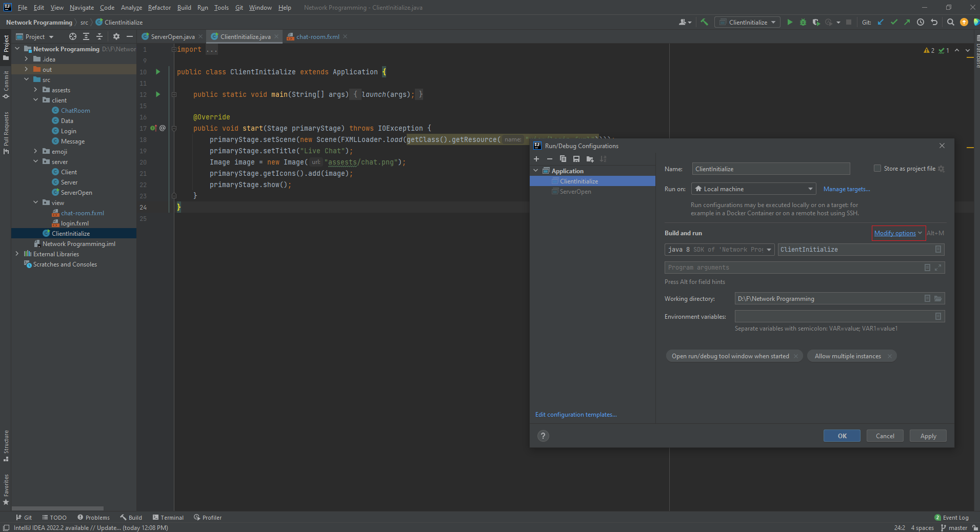Save configuration with floppy disk icon
This screenshot has height=532, width=980.
click(576, 159)
